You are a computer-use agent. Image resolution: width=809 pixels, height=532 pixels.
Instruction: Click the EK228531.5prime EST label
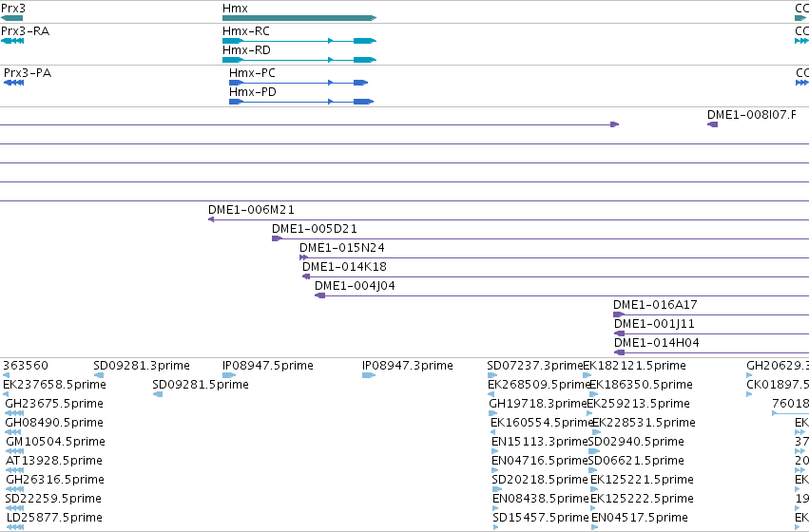(x=644, y=424)
